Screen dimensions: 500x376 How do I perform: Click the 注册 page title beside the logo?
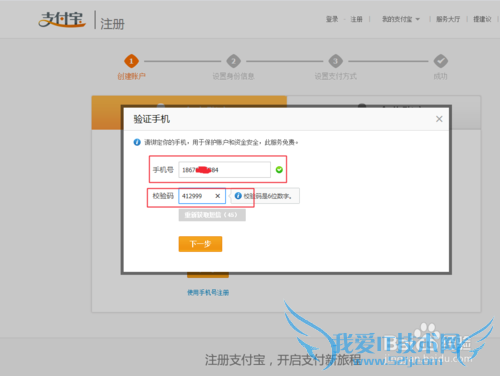112,24
